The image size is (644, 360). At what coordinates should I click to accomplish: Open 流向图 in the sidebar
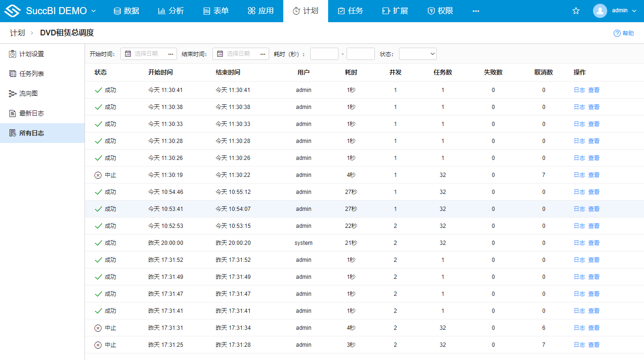coord(28,93)
